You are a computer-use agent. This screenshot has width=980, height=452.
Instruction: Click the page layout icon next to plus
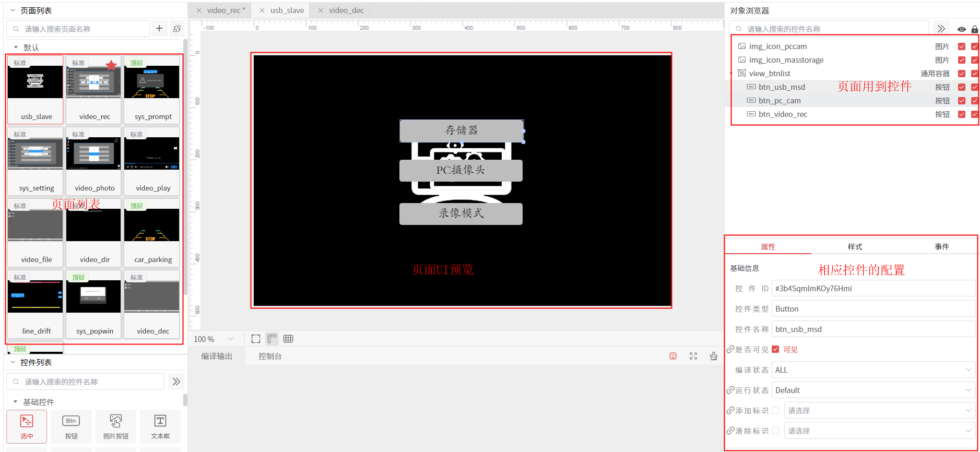coord(177,29)
